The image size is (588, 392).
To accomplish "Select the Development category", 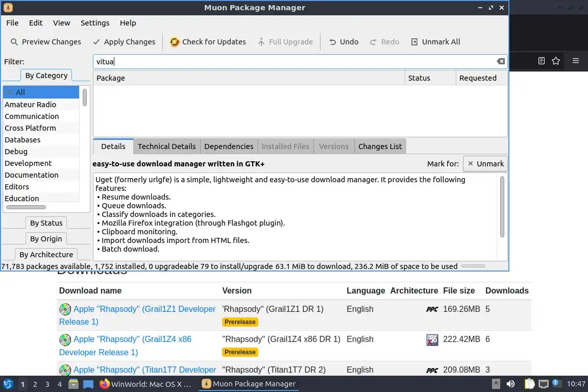I will point(41,163).
